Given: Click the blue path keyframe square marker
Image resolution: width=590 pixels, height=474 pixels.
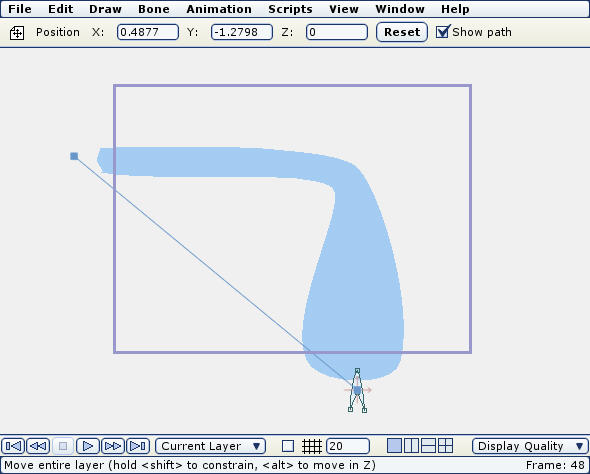Looking at the screenshot, I should [x=74, y=156].
